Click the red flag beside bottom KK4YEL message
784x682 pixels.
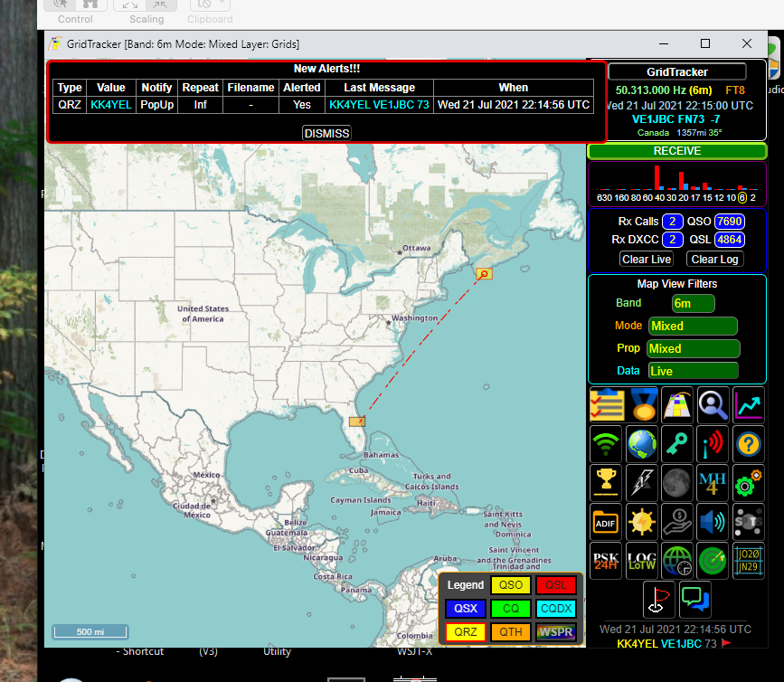(x=727, y=643)
